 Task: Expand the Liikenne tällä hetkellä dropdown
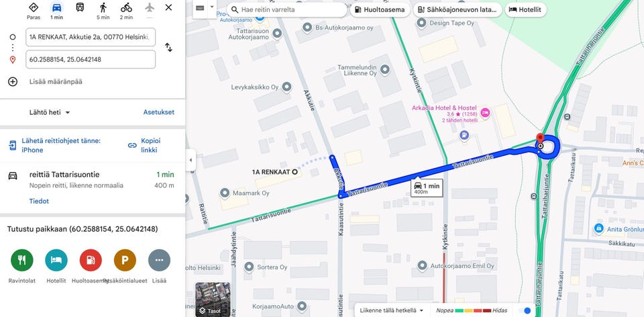coord(391,310)
